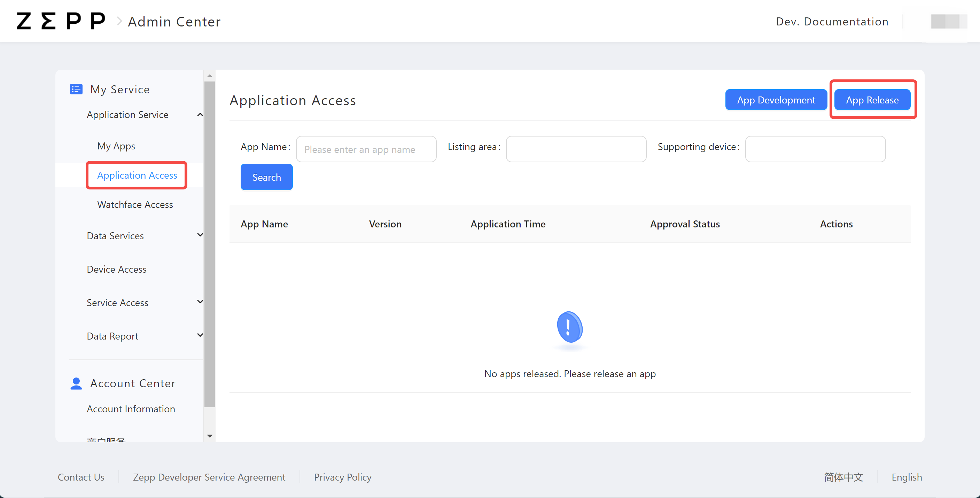Switch to the App Release tab
This screenshot has height=498, width=980.
coord(872,100)
